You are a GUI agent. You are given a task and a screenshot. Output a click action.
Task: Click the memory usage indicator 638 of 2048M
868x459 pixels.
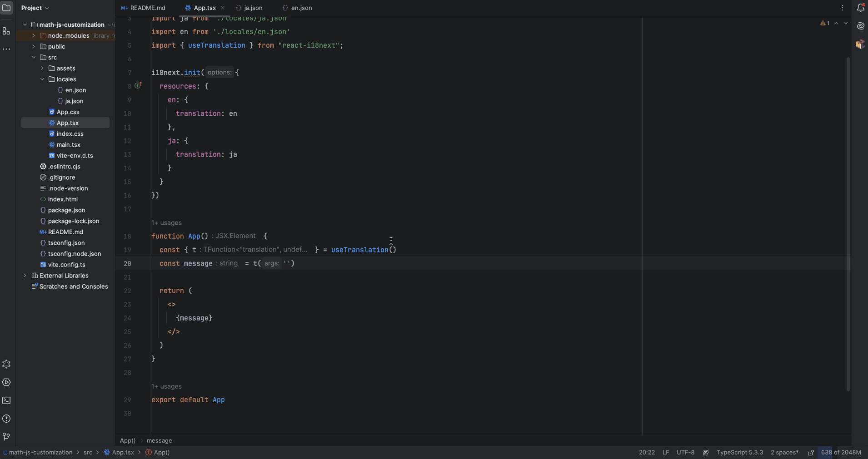click(x=841, y=453)
